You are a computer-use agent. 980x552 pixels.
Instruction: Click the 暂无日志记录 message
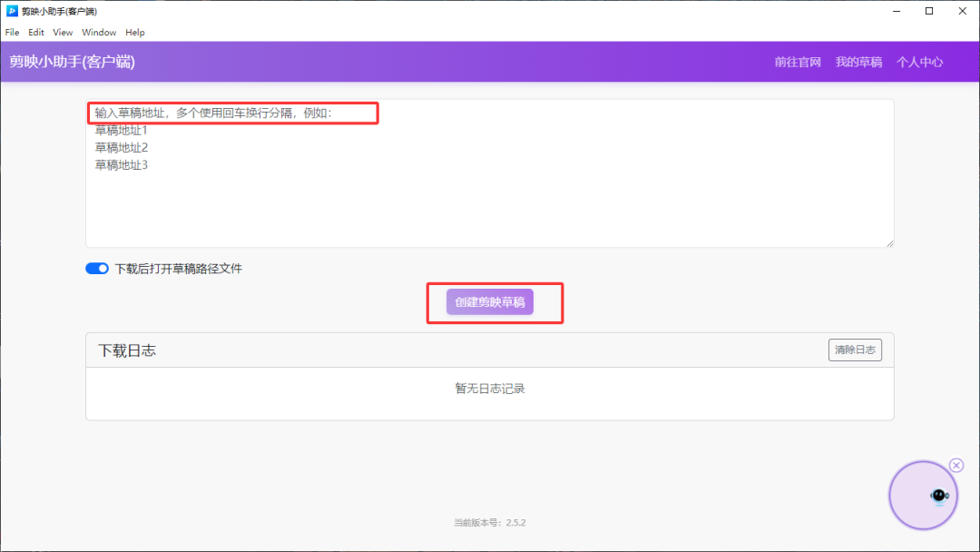pos(490,389)
